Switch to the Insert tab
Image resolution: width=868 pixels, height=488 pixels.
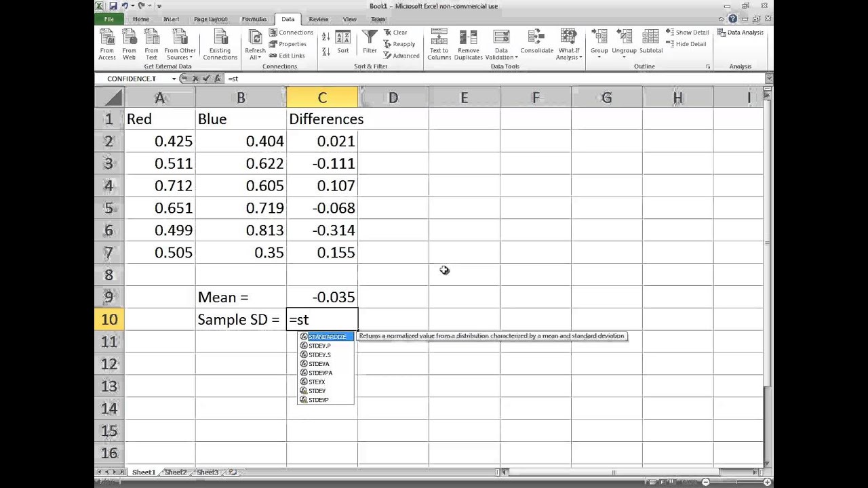[x=172, y=19]
